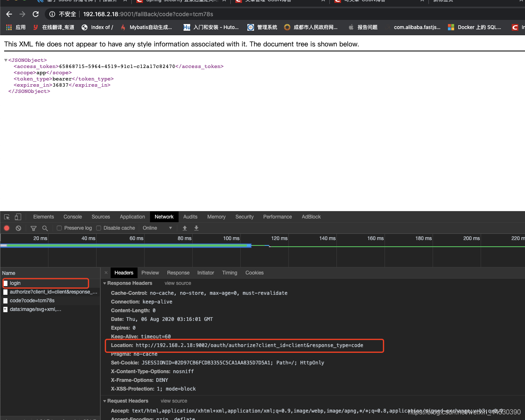The height and width of the screenshot is (420, 525).
Task: Open the 管理系统 bookmark
Action: [x=262, y=27]
